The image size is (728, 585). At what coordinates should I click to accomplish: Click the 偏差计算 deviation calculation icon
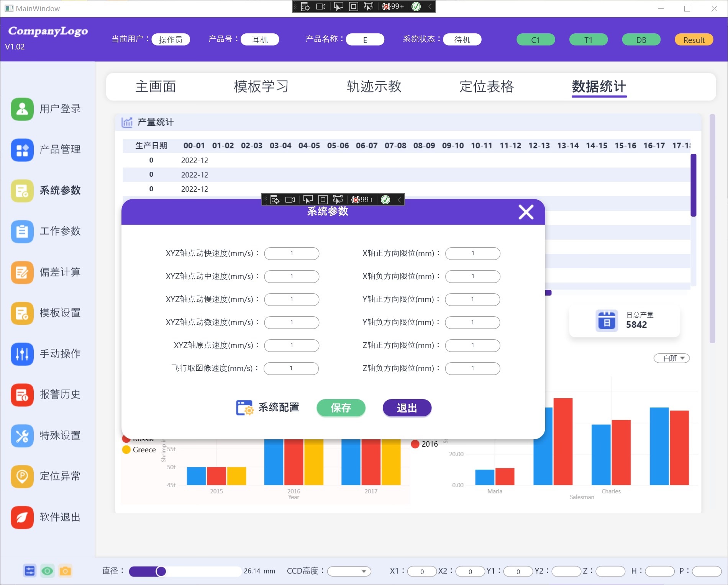22,273
